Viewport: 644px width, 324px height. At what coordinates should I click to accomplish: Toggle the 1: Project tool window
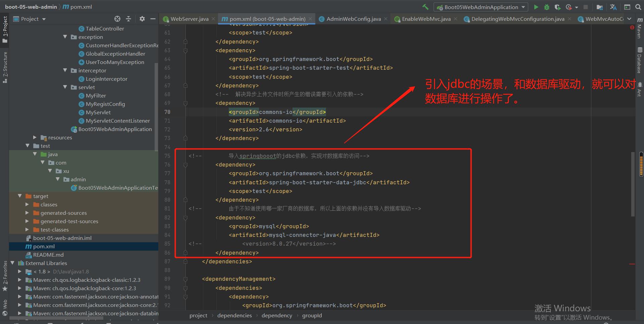(5, 29)
